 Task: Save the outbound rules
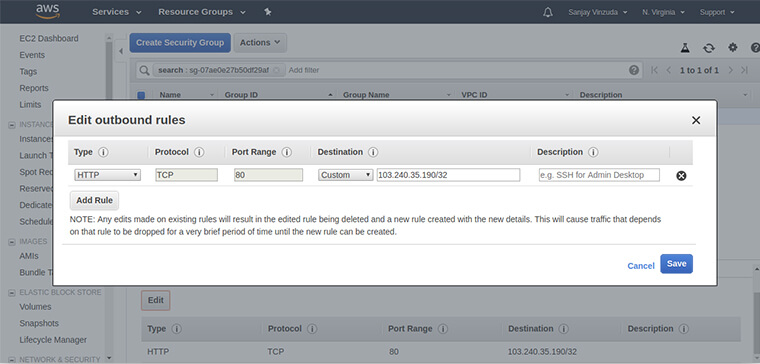(676, 264)
